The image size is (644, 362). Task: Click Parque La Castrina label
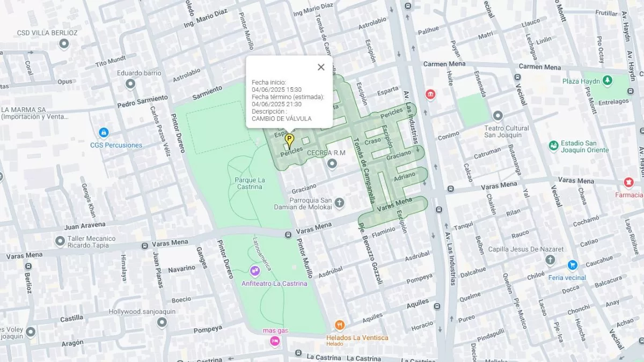(x=250, y=183)
